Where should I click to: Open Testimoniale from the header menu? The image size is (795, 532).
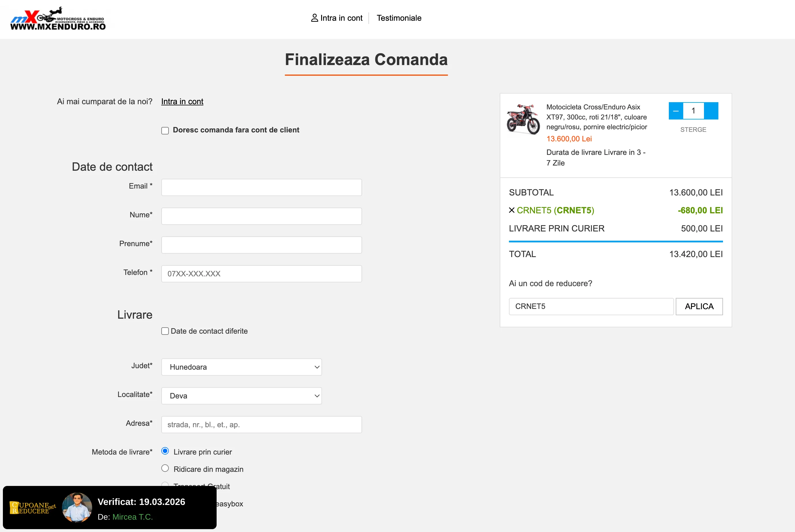point(399,18)
